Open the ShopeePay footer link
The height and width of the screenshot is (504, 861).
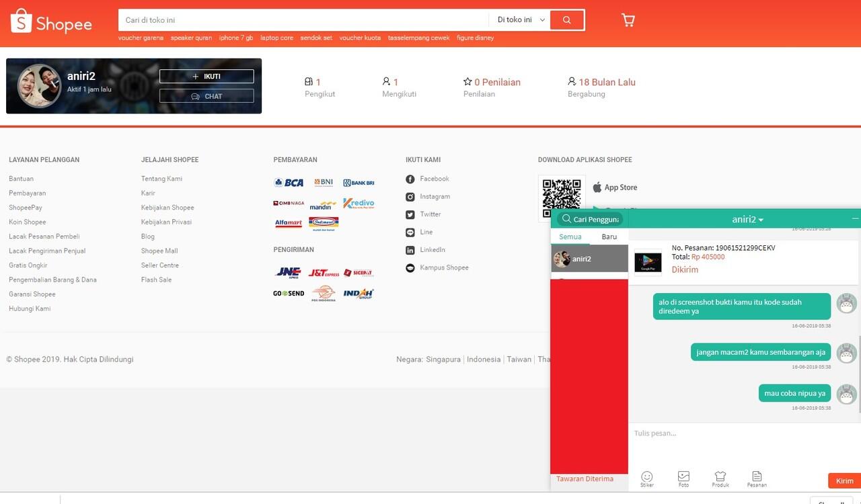tap(26, 208)
